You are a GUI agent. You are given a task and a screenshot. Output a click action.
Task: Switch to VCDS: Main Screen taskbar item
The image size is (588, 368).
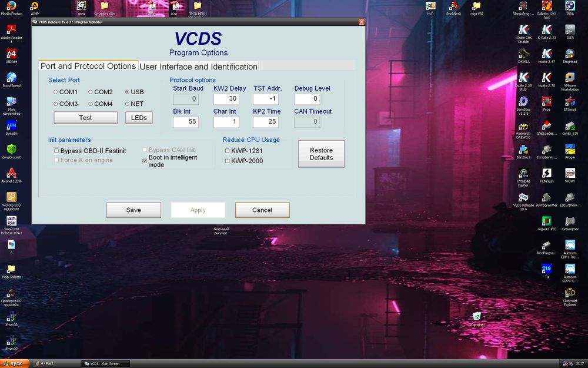click(x=105, y=363)
